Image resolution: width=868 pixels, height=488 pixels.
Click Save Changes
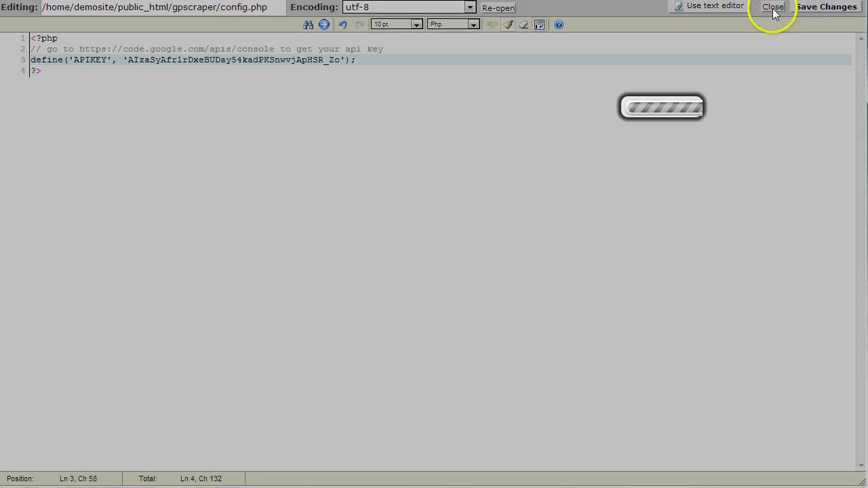tap(827, 7)
